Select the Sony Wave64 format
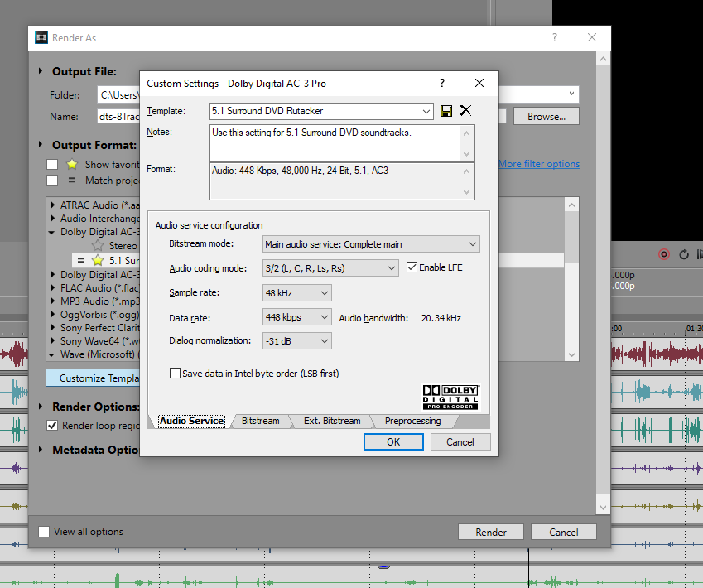The image size is (703, 588). [100, 341]
